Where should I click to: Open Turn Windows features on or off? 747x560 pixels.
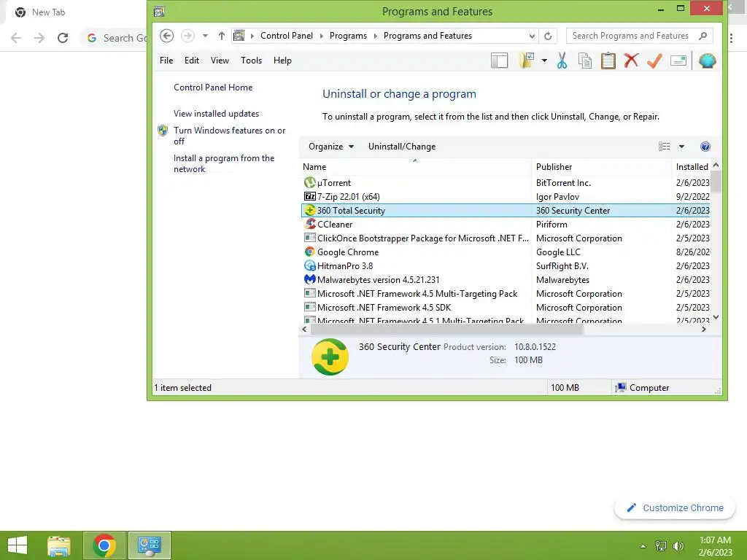(x=229, y=136)
